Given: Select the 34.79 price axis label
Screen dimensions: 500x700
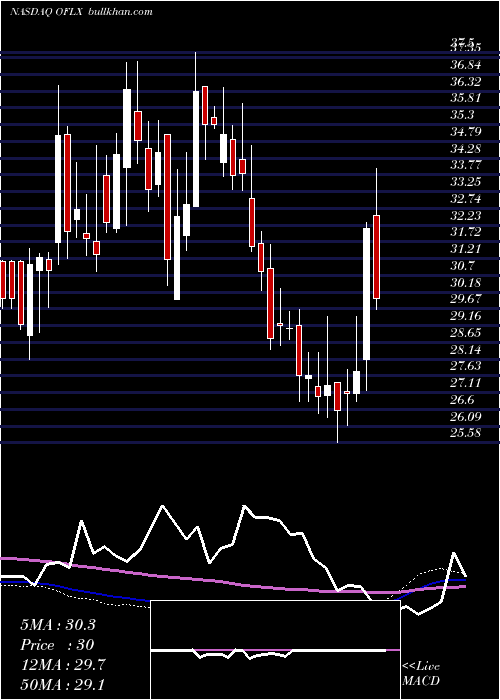Looking at the screenshot, I should [466, 131].
